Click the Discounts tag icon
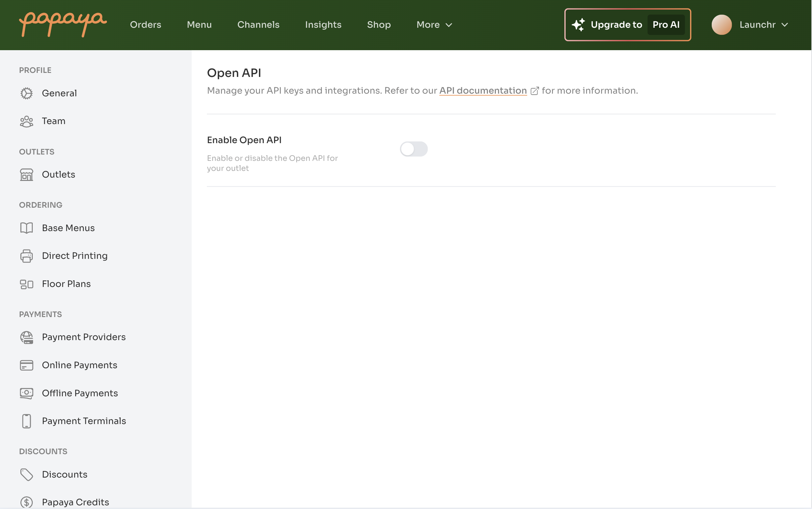Viewport: 812px width, 509px height. [x=26, y=475]
